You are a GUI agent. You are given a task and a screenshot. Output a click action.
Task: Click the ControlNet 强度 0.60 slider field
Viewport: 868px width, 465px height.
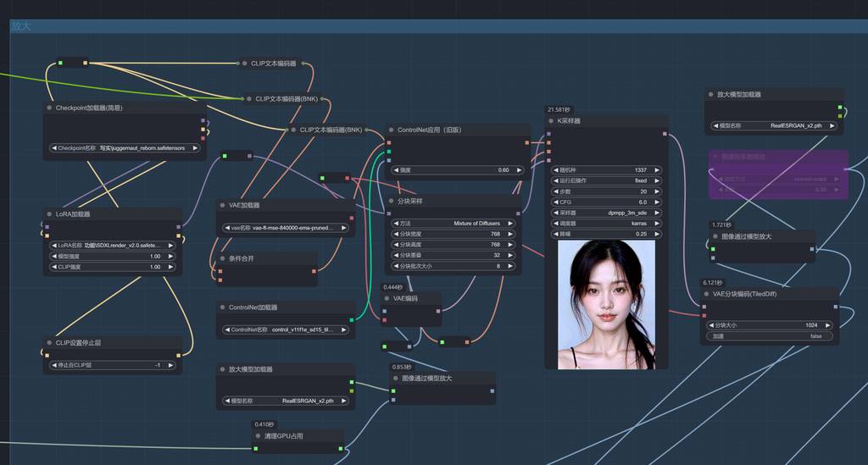tap(454, 170)
